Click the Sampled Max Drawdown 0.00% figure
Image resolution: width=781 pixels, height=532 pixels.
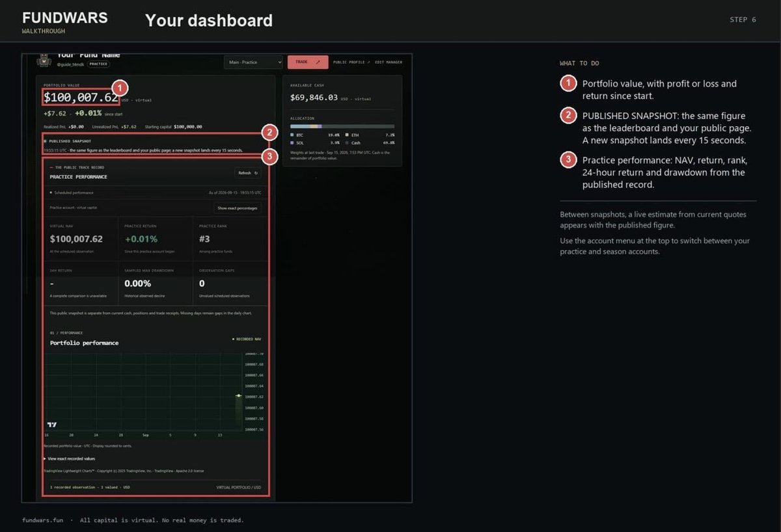point(138,284)
